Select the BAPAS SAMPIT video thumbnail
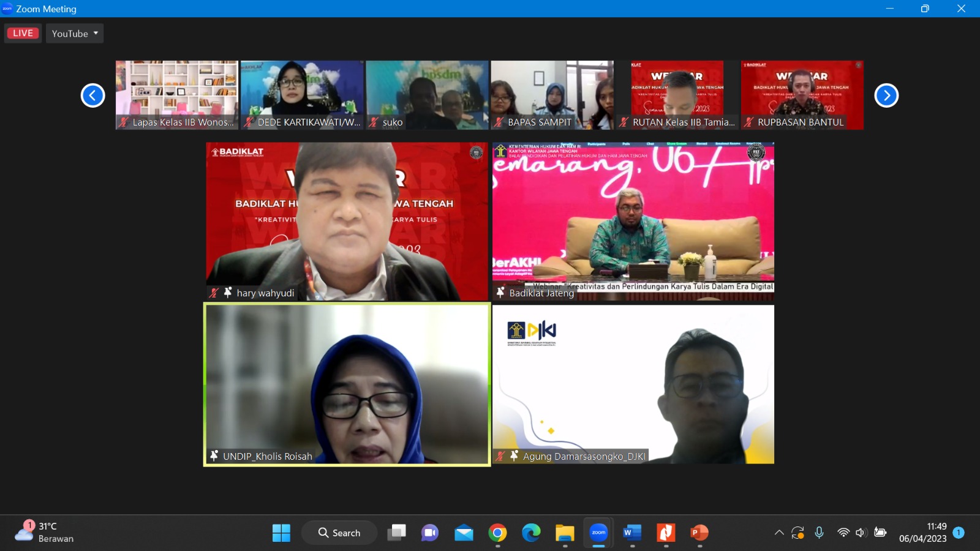The image size is (980, 551). click(x=552, y=94)
